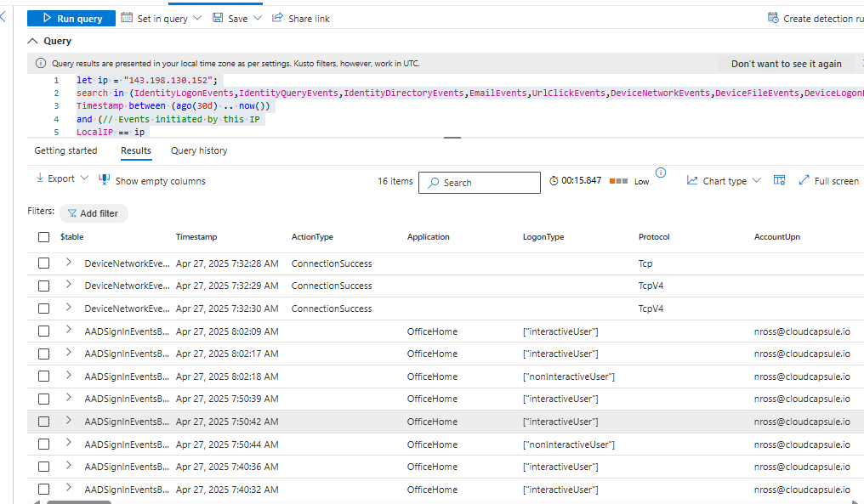864x504 pixels.
Task: Click the Create detection rule icon
Action: [x=773, y=18]
